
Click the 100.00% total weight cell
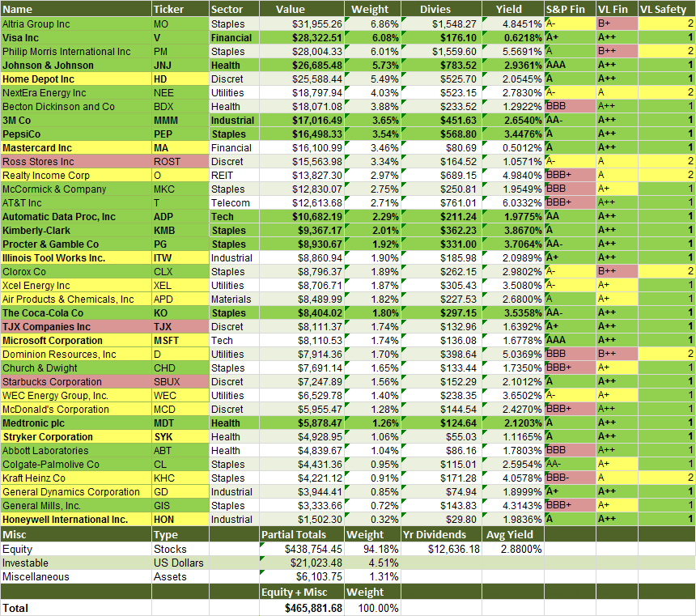373,608
